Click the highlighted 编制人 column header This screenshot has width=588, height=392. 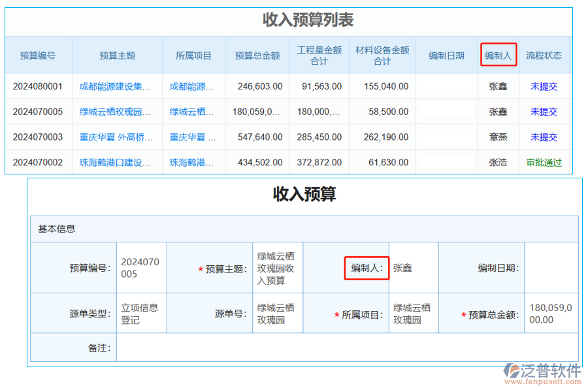[498, 56]
